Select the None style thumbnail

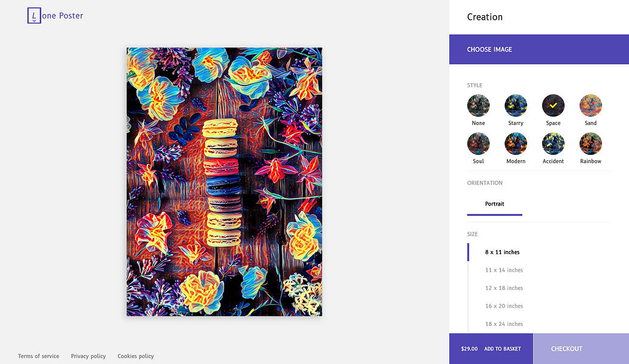[478, 106]
